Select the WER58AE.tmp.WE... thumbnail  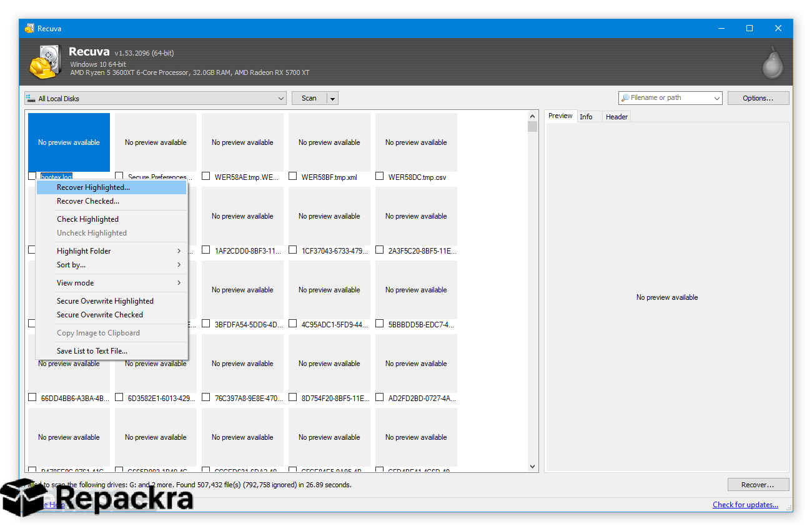click(242, 142)
